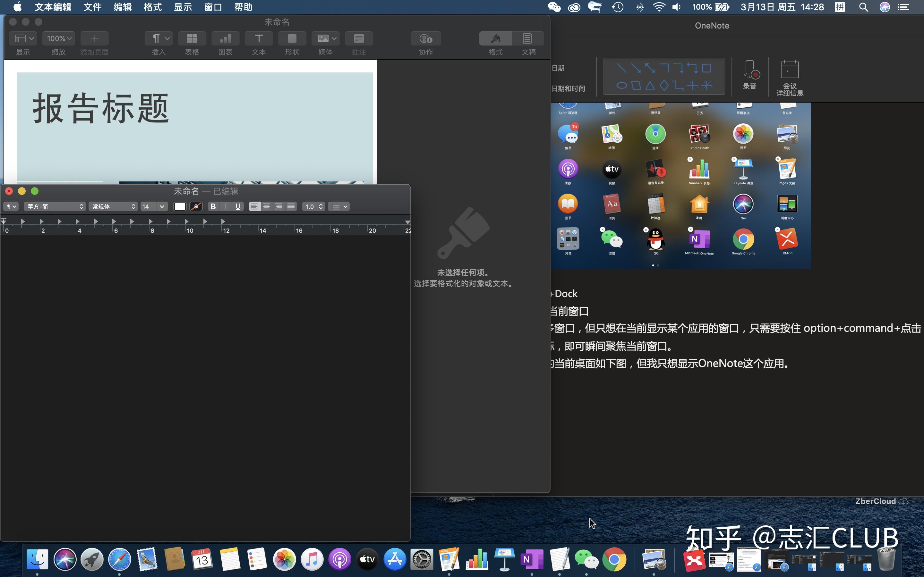Open System Preferences gear in Dock
The width and height of the screenshot is (924, 577).
click(x=422, y=559)
